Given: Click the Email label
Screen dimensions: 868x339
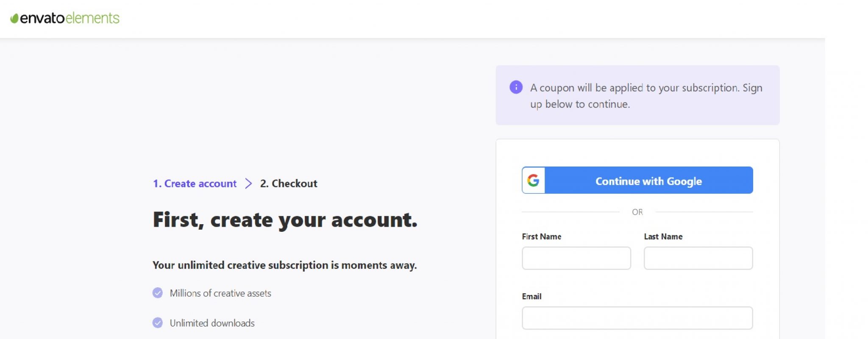Looking at the screenshot, I should 531,296.
